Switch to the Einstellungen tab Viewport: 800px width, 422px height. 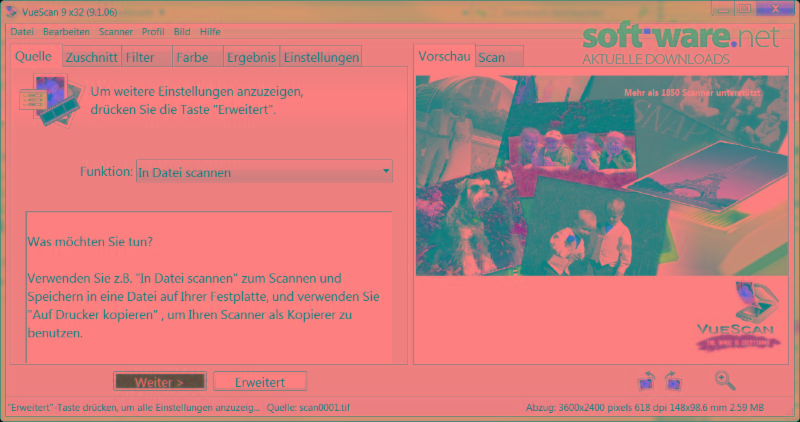point(321,57)
